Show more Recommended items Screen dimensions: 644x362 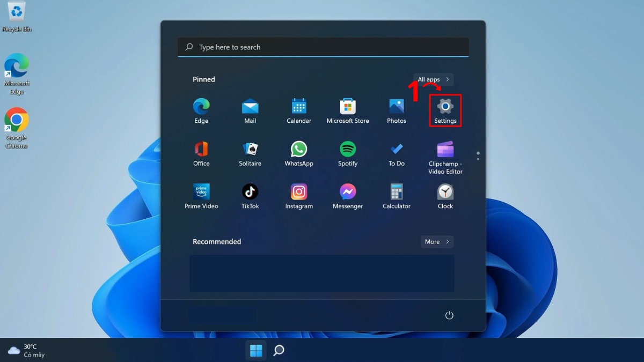click(x=436, y=242)
